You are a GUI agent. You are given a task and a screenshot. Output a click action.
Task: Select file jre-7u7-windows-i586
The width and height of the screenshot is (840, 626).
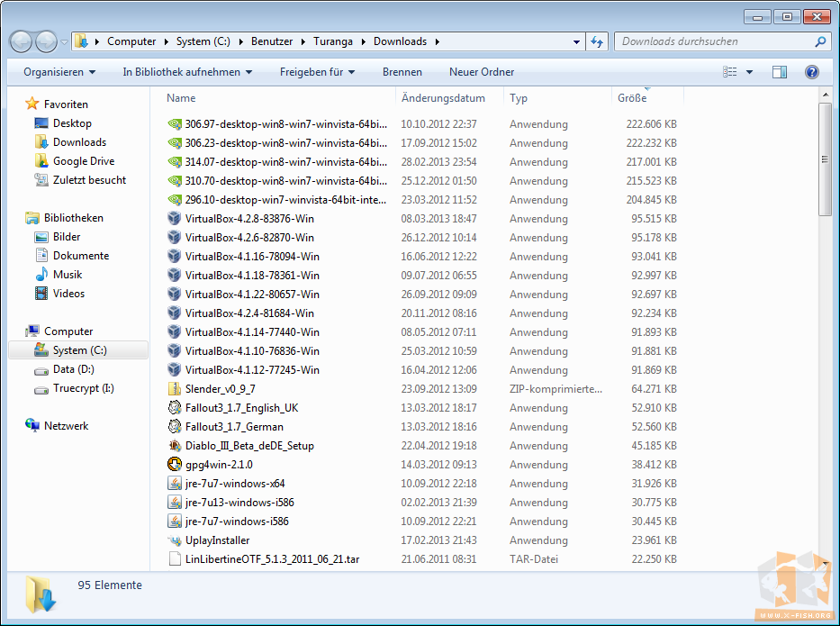(237, 521)
